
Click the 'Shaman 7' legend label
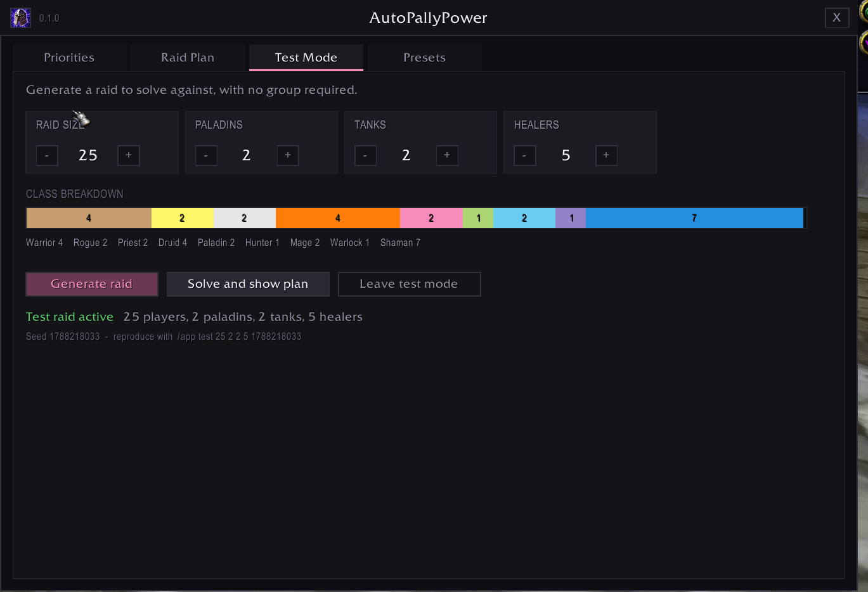click(400, 243)
